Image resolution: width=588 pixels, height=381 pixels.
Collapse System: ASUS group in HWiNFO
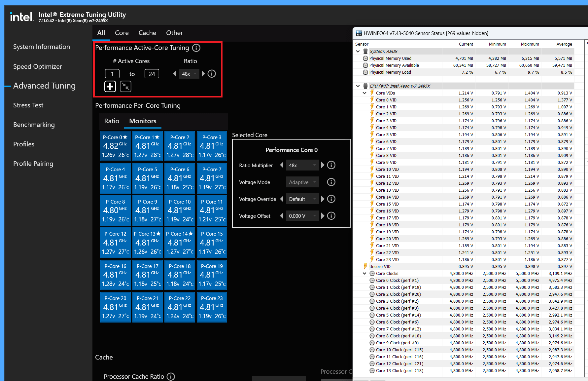[358, 51]
